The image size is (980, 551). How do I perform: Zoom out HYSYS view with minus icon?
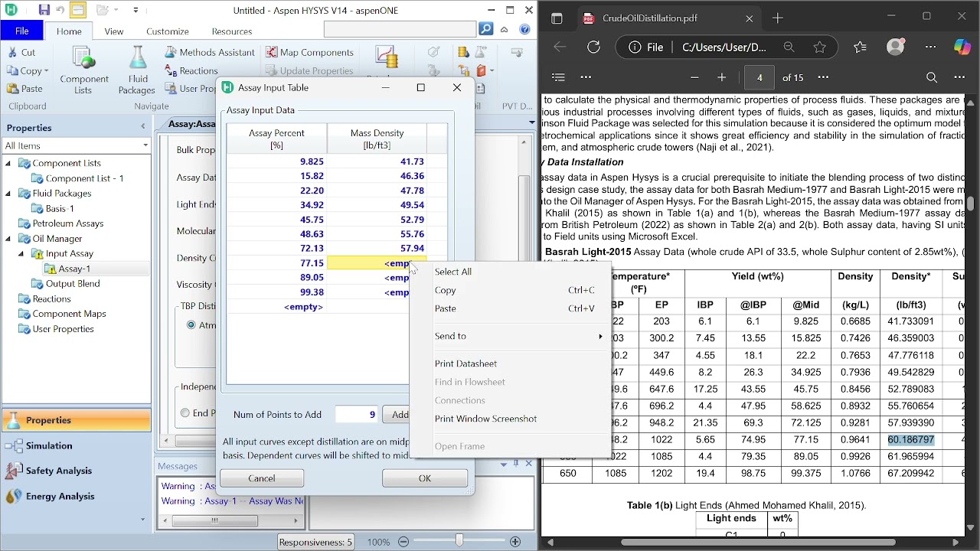(403, 542)
